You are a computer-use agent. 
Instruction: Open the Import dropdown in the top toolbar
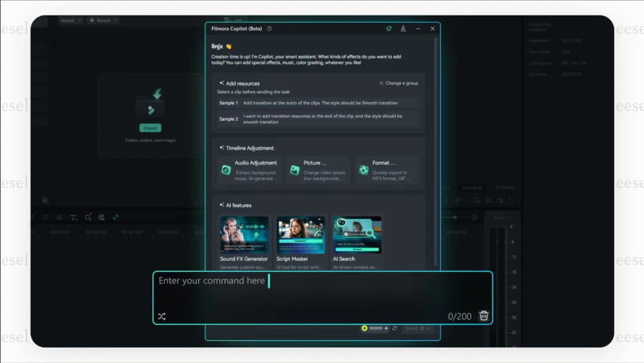pos(70,20)
